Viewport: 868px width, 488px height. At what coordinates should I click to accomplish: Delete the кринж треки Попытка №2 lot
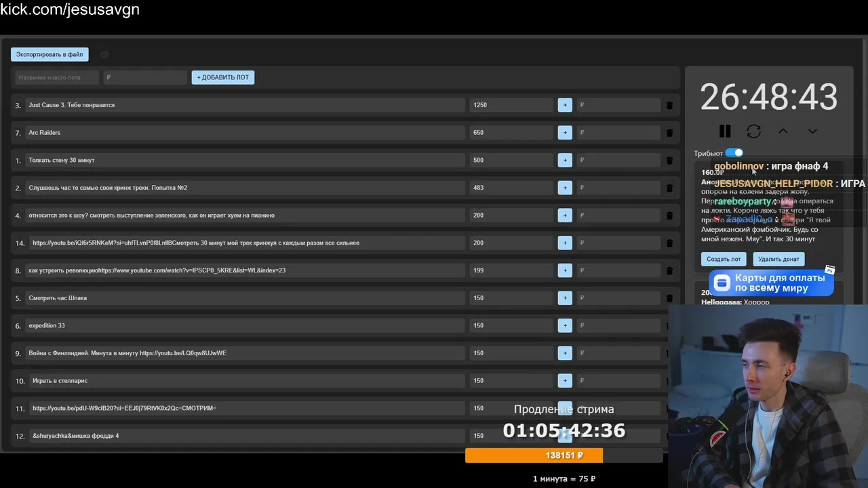coord(669,188)
